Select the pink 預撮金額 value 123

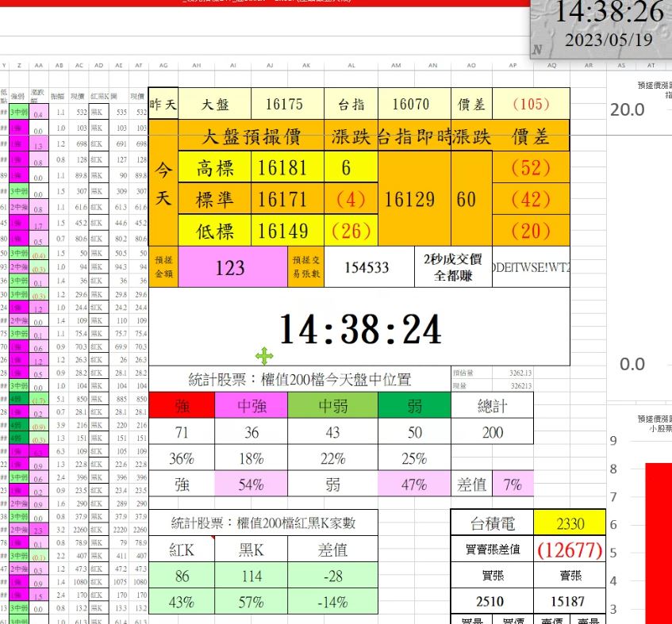coord(232,267)
